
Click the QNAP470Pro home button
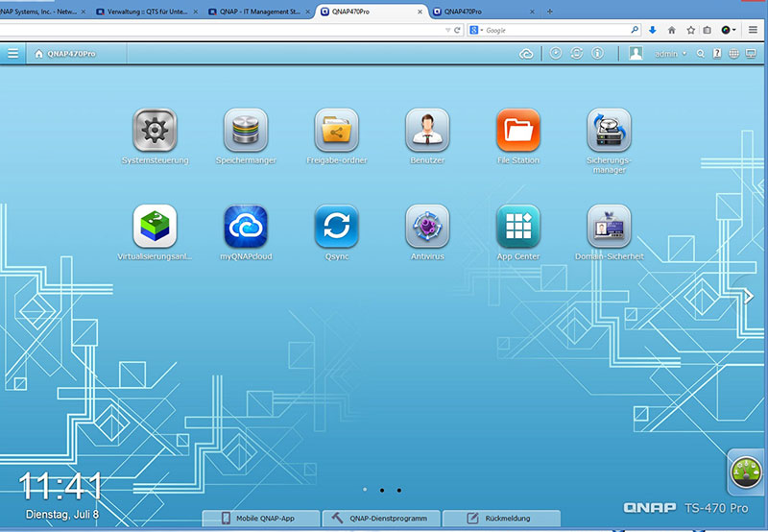(65, 54)
